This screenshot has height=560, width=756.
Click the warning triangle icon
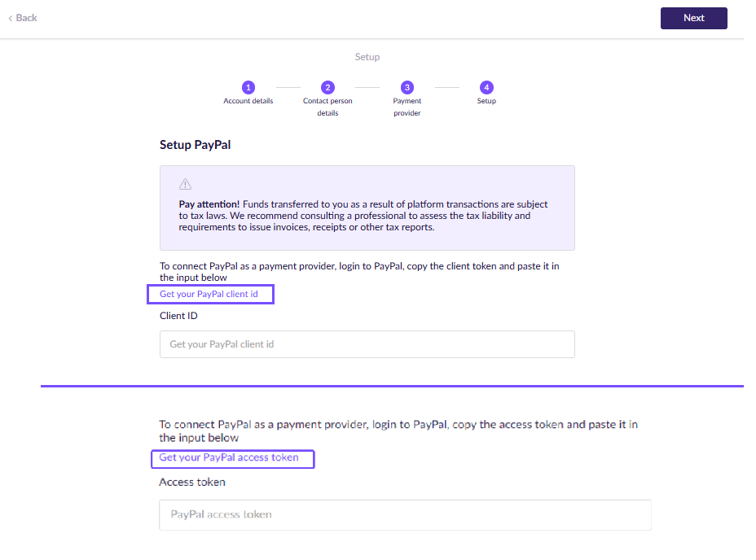(x=185, y=184)
